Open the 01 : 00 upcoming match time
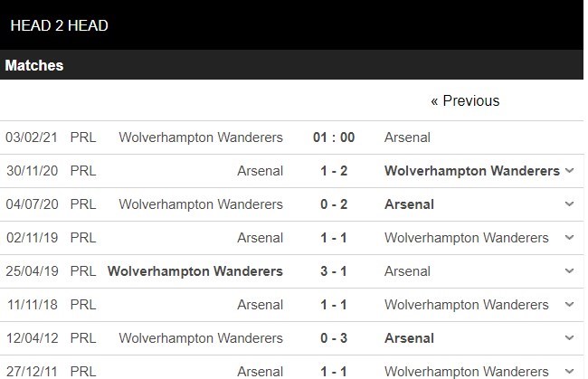 333,137
